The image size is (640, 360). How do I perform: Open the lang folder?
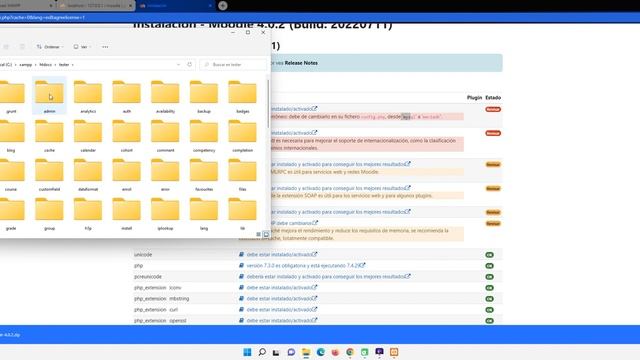click(x=204, y=213)
